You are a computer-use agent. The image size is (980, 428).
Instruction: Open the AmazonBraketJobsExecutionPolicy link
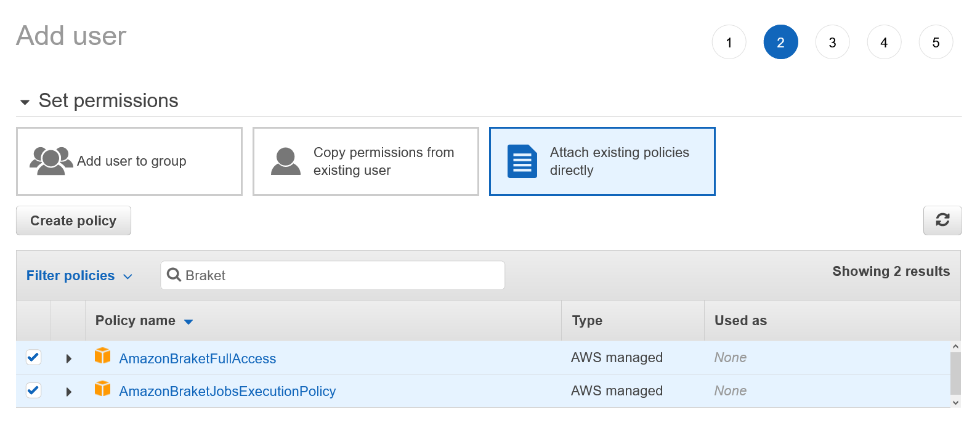coord(227,391)
